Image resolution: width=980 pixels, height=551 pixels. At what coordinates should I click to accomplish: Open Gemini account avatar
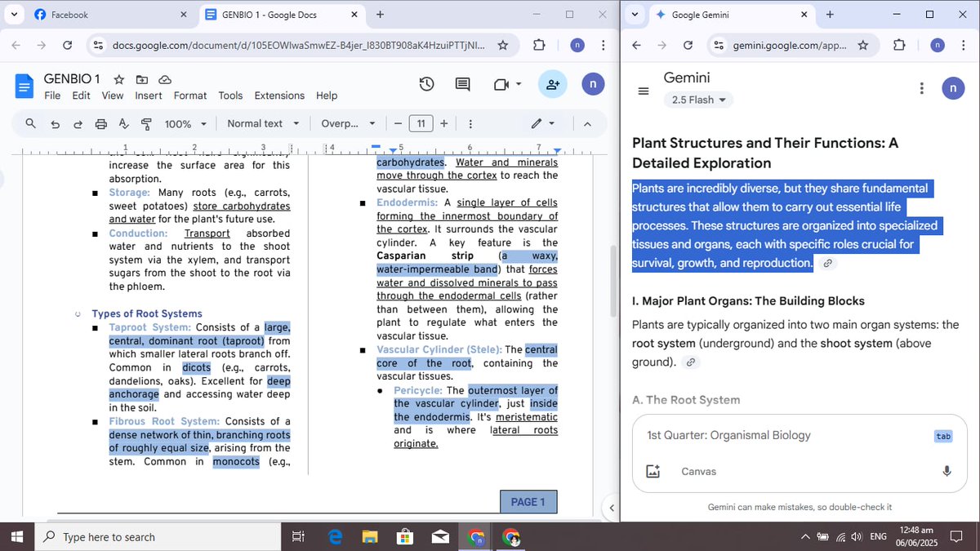click(953, 88)
